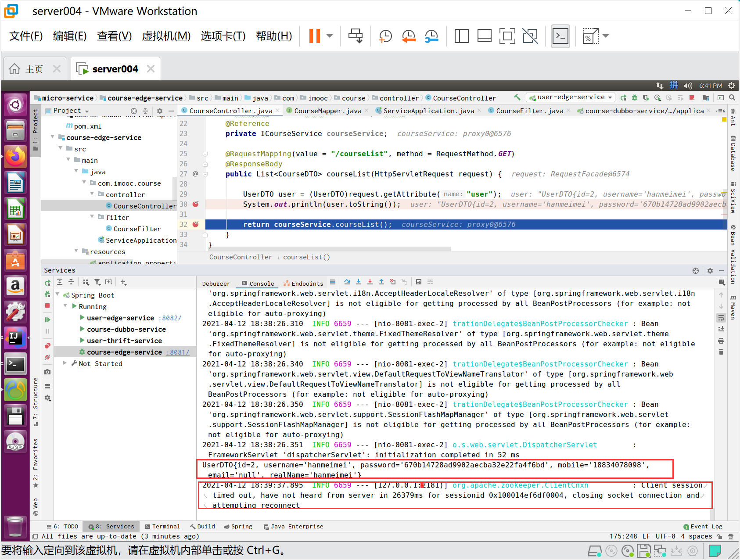This screenshot has width=740, height=560.
Task: Collapse the Running services node
Action: 65,306
